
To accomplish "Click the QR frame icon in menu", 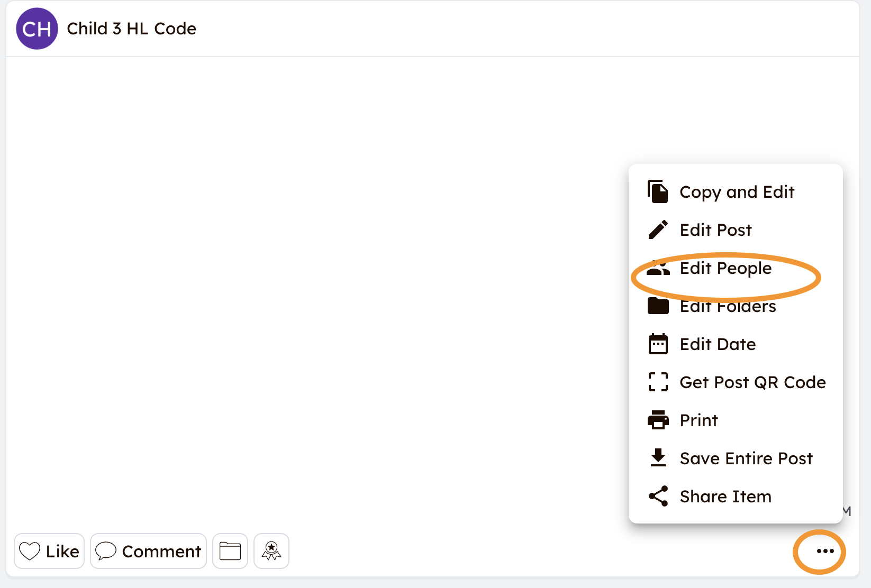I will 658,382.
